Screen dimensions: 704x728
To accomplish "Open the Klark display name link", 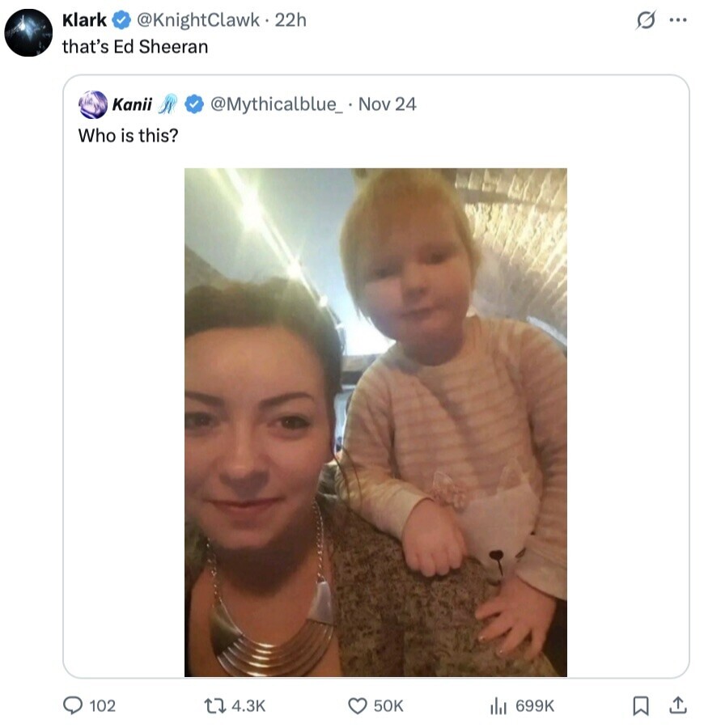I will (84, 20).
